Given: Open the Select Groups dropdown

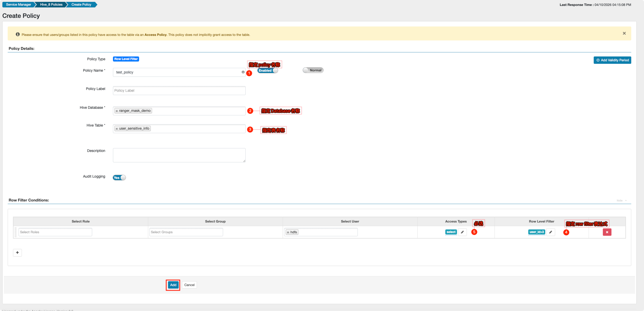Looking at the screenshot, I should (186, 232).
